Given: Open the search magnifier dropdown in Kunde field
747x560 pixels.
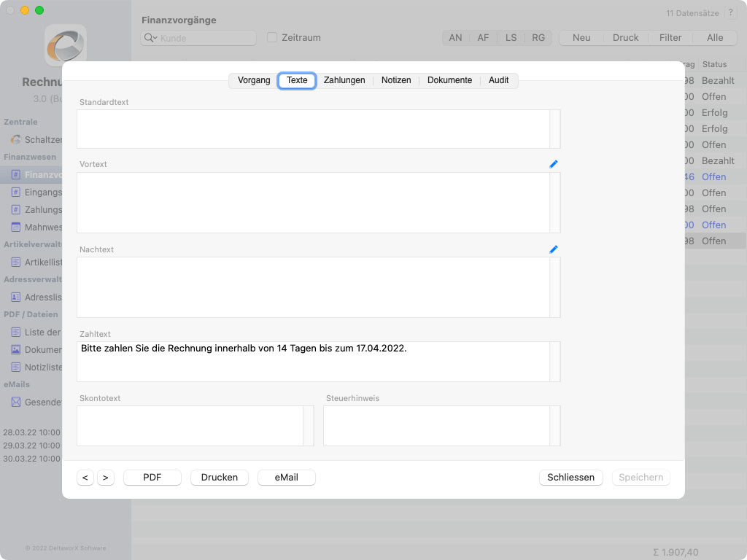Looking at the screenshot, I should click(x=150, y=38).
